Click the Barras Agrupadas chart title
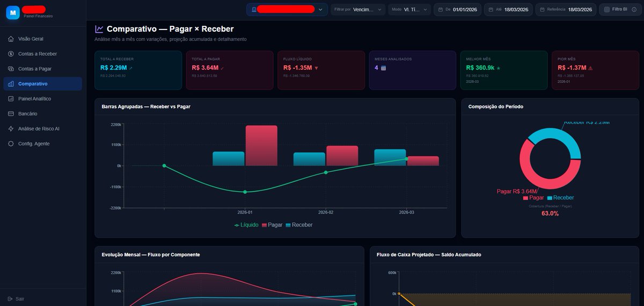 146,106
